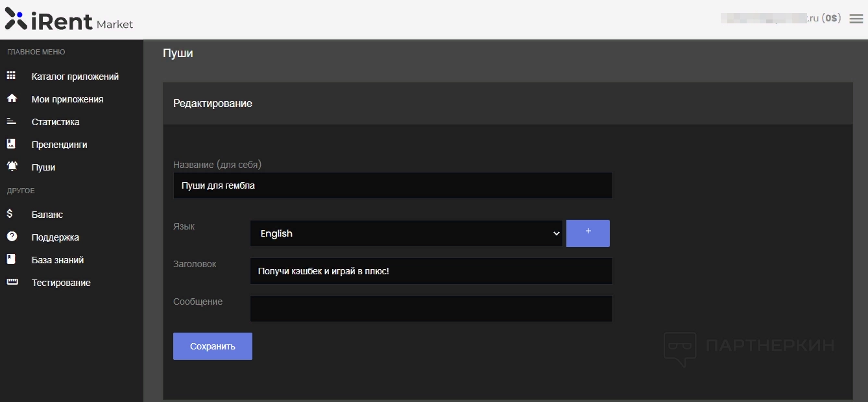This screenshot has width=868, height=402.
Task: Open the hamburger menu in the header
Action: coord(856,19)
